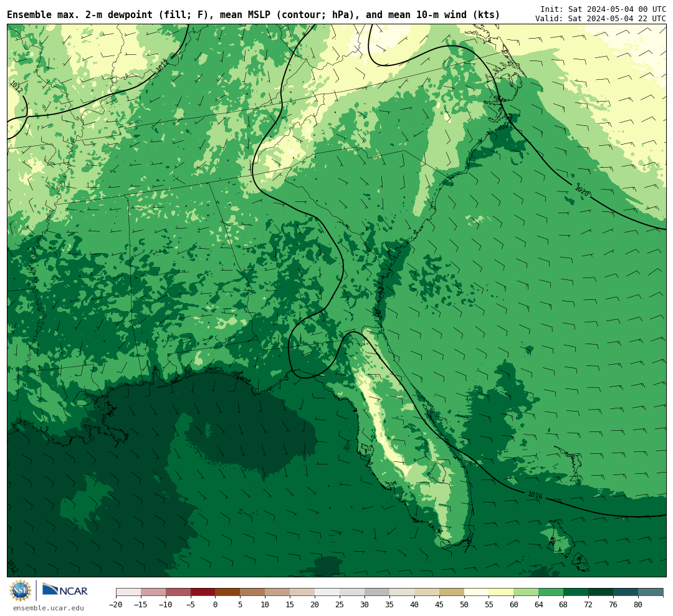Pick the 72 to 76 deep green swatch

click(601, 592)
